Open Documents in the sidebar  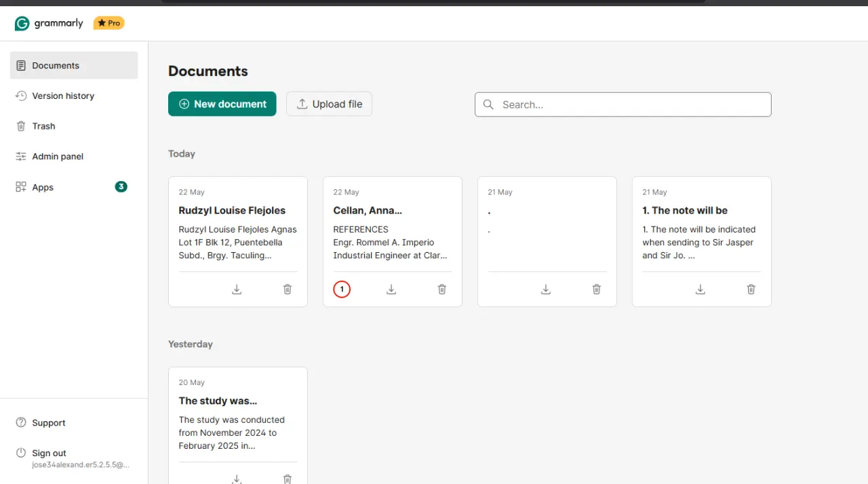(x=74, y=66)
